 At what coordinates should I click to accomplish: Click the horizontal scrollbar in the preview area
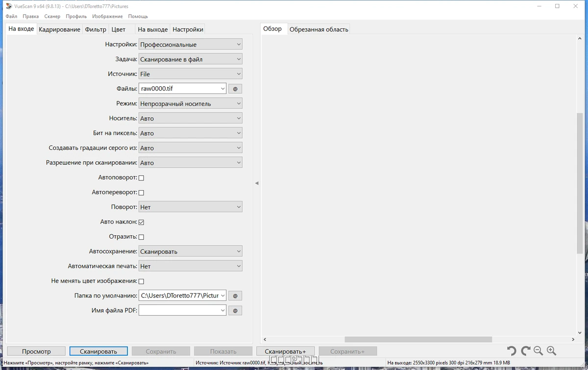(x=418, y=339)
